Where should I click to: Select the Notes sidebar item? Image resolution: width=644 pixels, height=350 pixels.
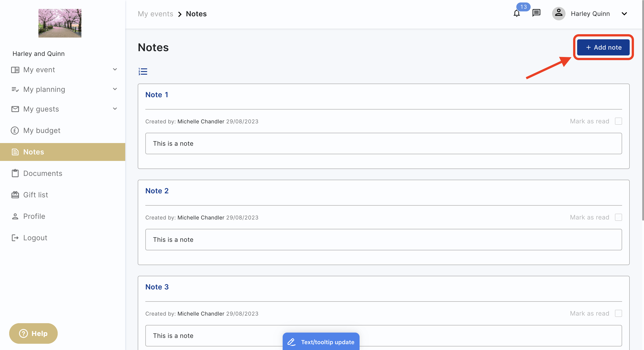click(x=63, y=152)
